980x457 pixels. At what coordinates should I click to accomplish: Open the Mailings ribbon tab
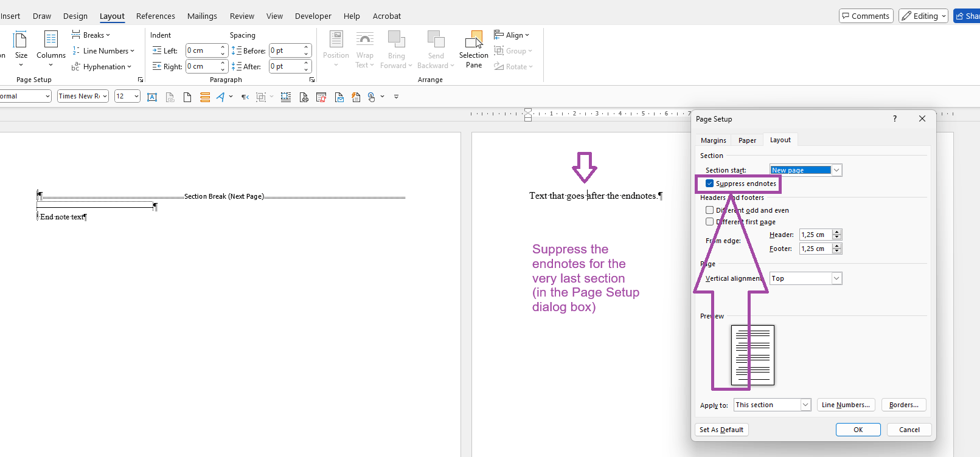point(202,16)
